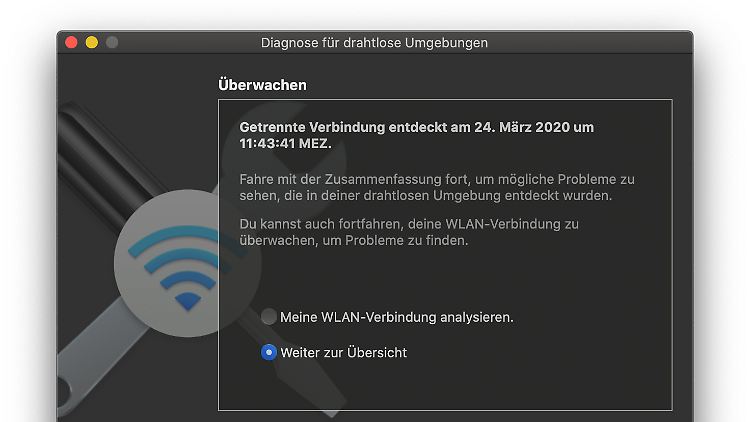
Task: Click the faint screwdriver tip watermark in panel
Action: click(x=306, y=378)
